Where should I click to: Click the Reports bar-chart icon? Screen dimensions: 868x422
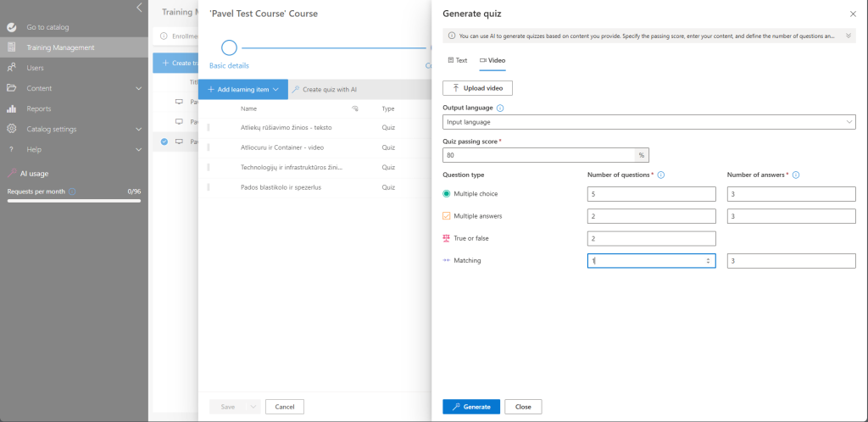tap(11, 109)
